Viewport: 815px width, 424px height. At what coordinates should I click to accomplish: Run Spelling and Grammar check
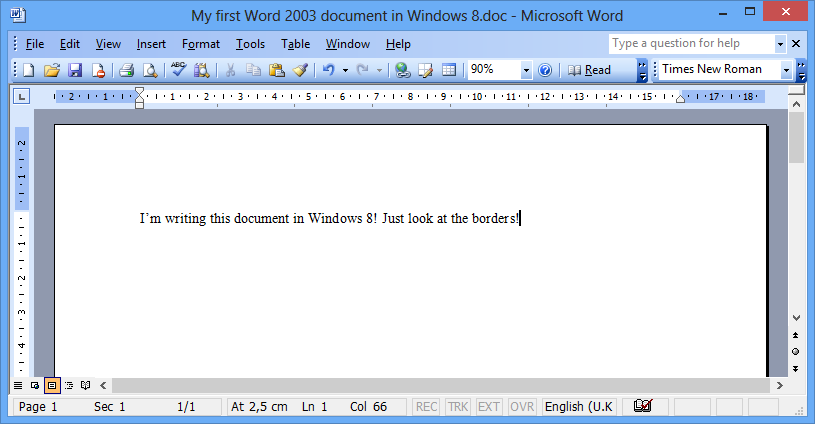click(x=179, y=70)
